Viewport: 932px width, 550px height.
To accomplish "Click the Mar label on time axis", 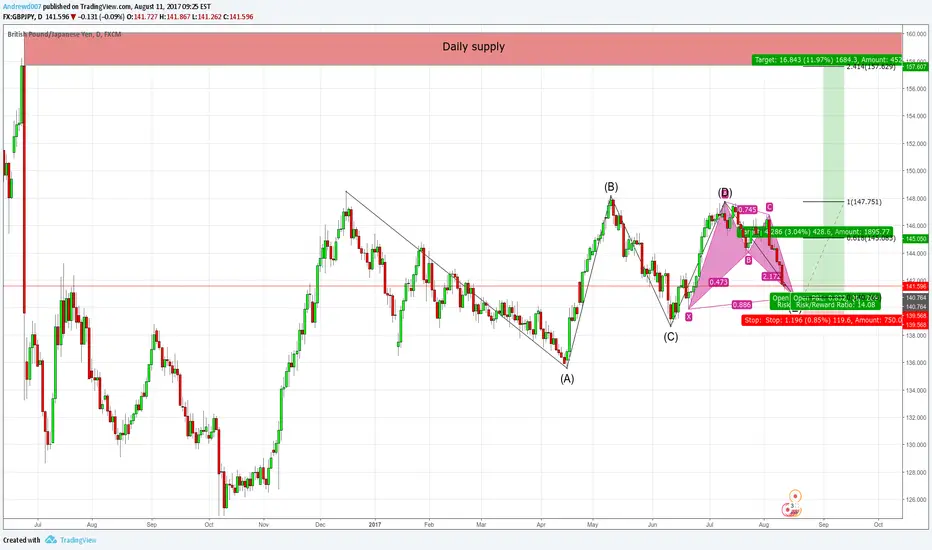I will 481,524.
